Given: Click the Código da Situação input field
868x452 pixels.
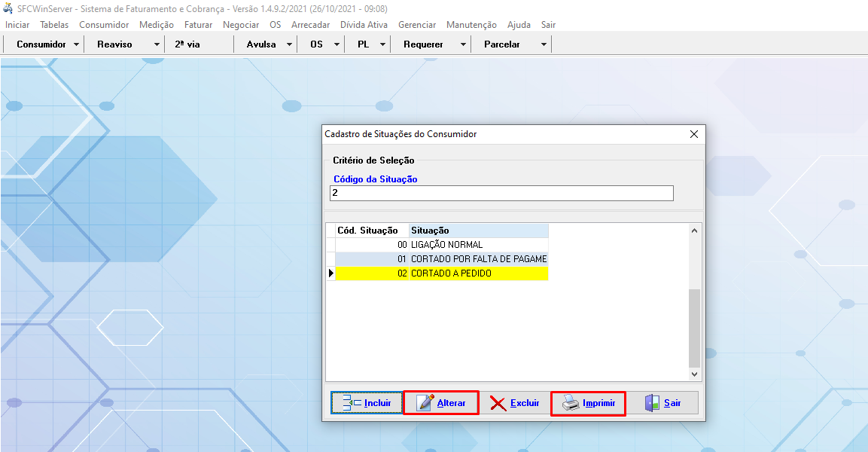Looking at the screenshot, I should (x=501, y=194).
